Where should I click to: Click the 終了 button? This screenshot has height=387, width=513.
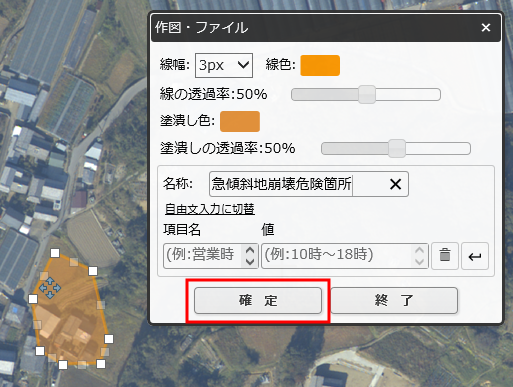coord(394,301)
